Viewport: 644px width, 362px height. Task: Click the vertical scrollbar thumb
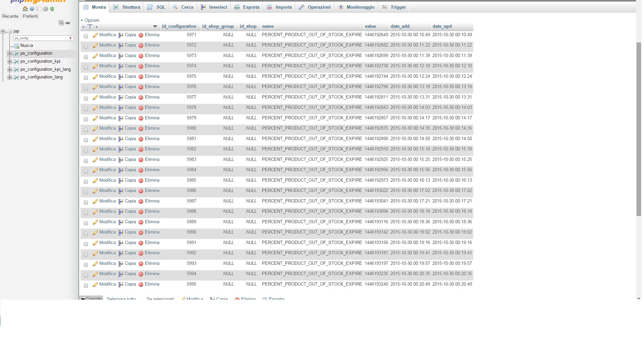point(639,129)
